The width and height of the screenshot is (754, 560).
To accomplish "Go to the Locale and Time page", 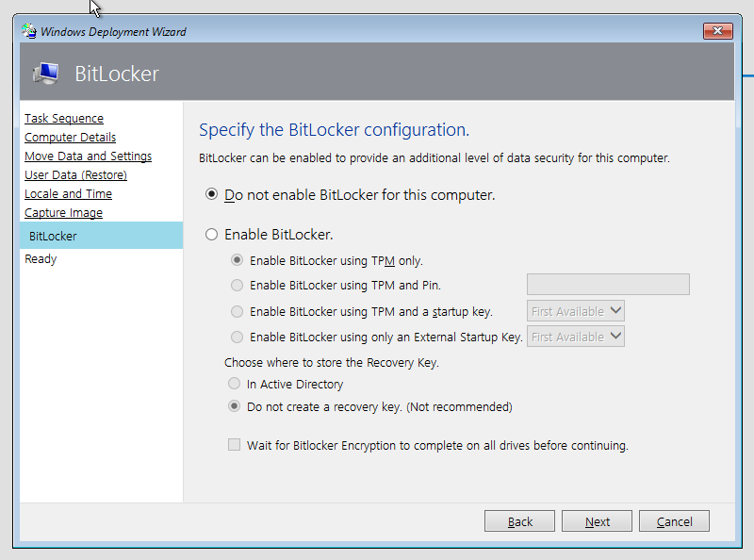I will (68, 193).
